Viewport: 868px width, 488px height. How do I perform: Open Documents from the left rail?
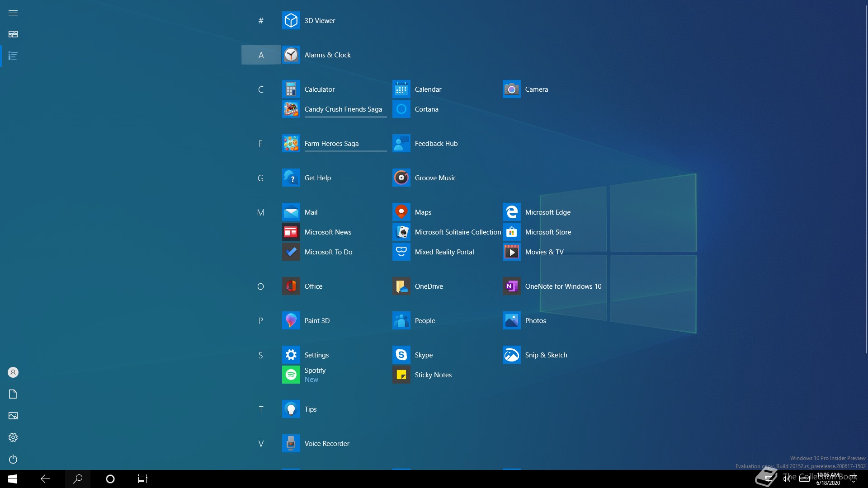coord(13,394)
